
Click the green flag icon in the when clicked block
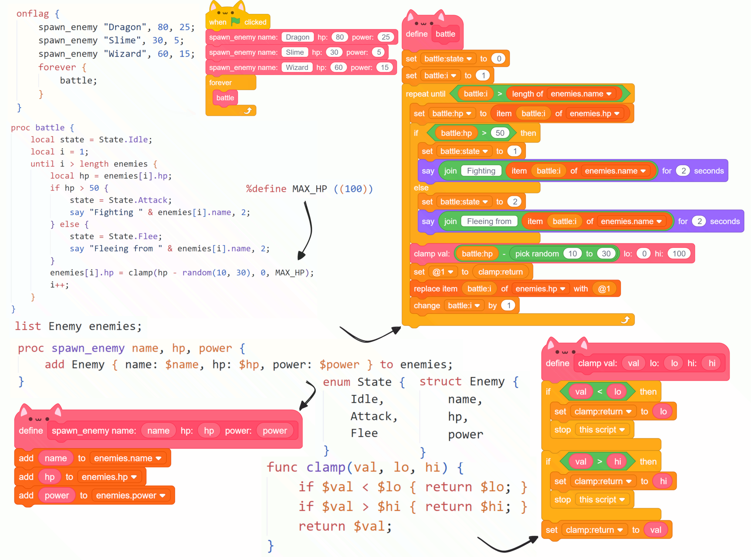tap(236, 22)
